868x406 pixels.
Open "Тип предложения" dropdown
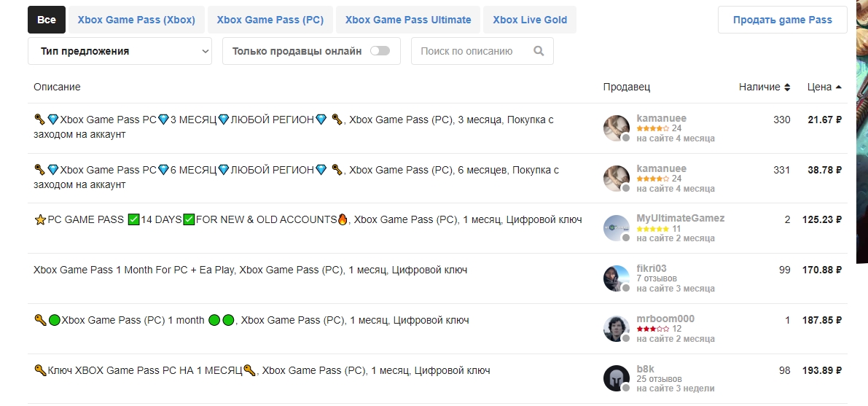120,51
